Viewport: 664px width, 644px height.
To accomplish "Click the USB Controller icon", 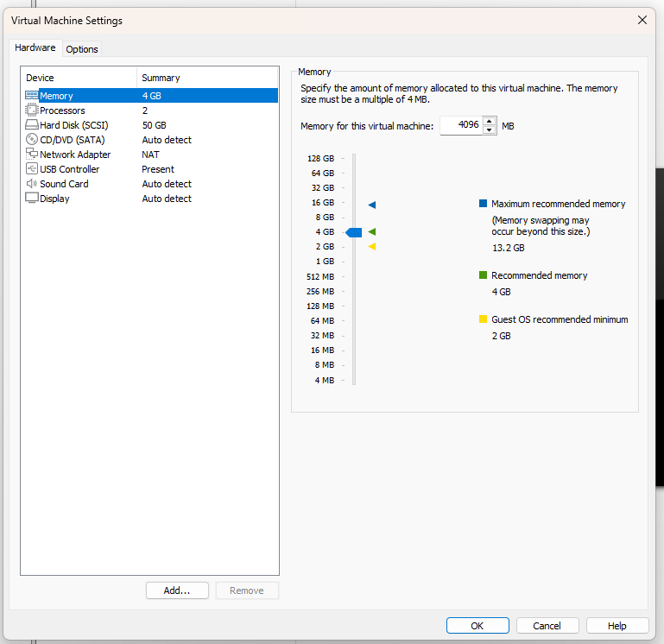I will [x=32, y=168].
